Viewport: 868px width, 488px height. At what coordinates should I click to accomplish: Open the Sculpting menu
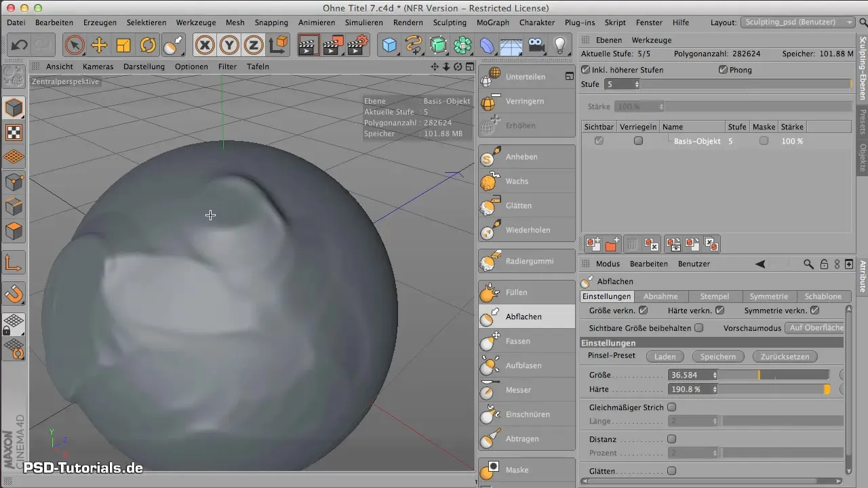coord(450,22)
